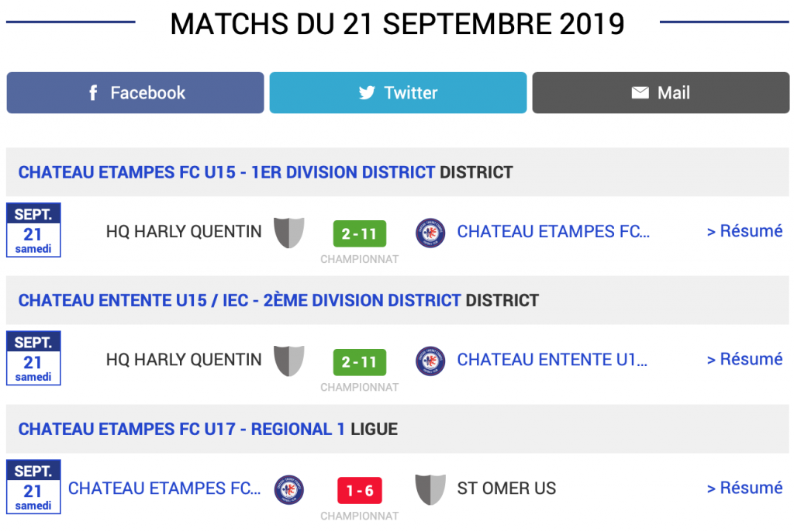The image size is (794, 532).
Task: Open Chateau Entente U15 / IEC heading link
Action: coord(240,300)
